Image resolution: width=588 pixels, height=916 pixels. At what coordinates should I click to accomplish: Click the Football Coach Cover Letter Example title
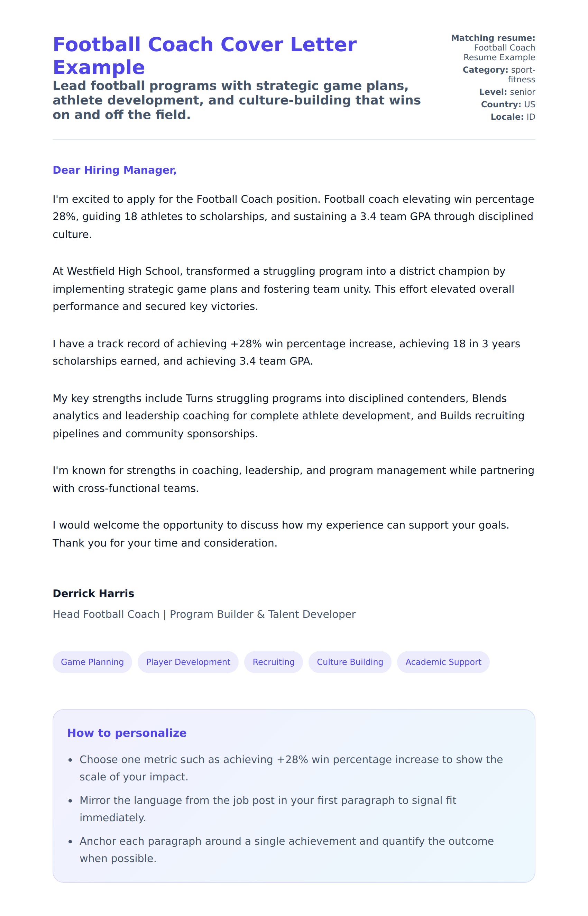[x=205, y=56]
